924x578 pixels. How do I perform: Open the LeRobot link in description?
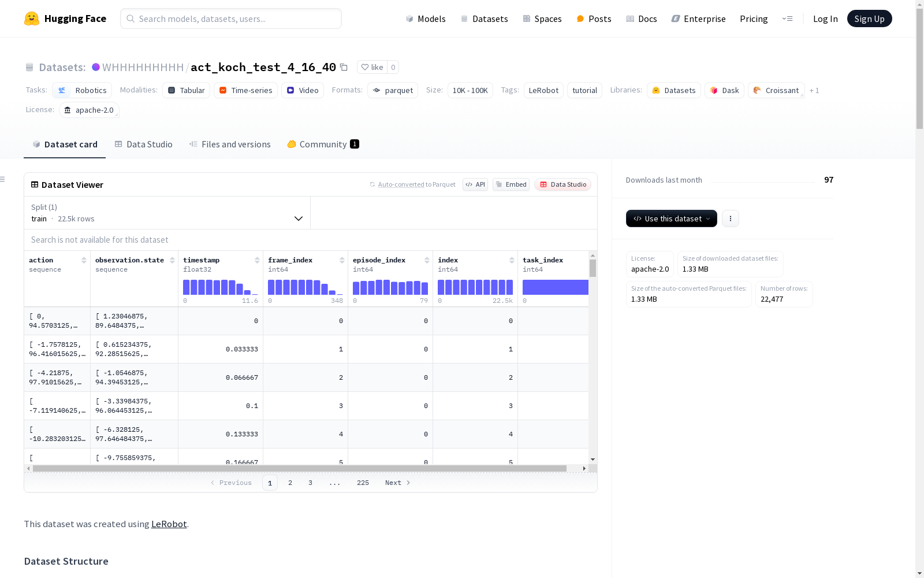pos(169,524)
